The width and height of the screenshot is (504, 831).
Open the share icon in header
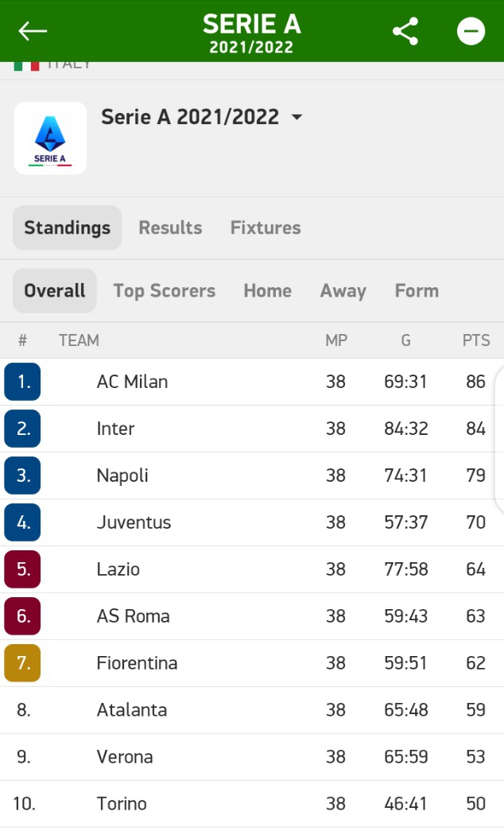pyautogui.click(x=405, y=31)
